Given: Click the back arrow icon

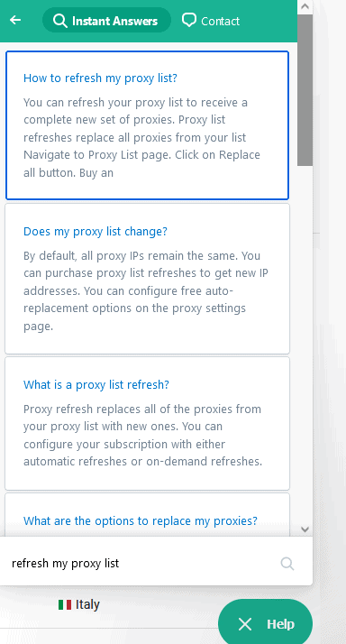Looking at the screenshot, I should tap(15, 20).
